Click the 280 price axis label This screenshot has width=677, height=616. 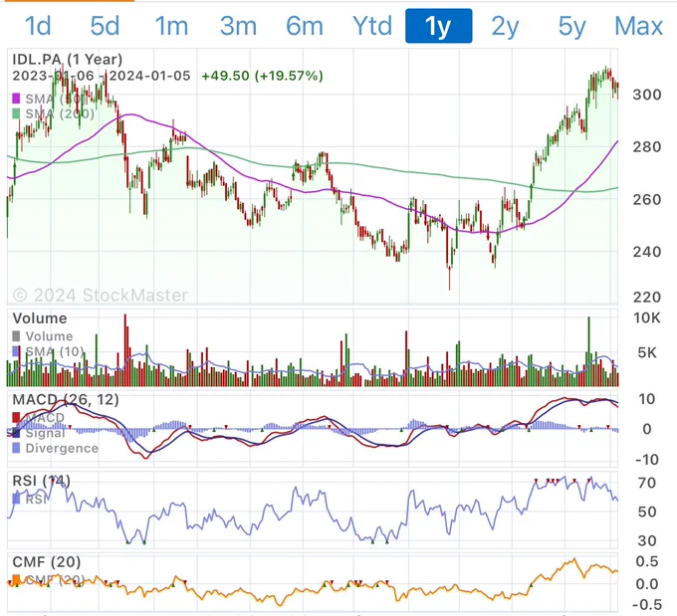(647, 147)
